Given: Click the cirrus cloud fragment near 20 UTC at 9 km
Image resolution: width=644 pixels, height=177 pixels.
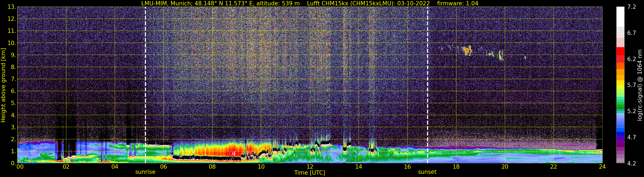Looking at the screenshot, I should click(x=501, y=55).
